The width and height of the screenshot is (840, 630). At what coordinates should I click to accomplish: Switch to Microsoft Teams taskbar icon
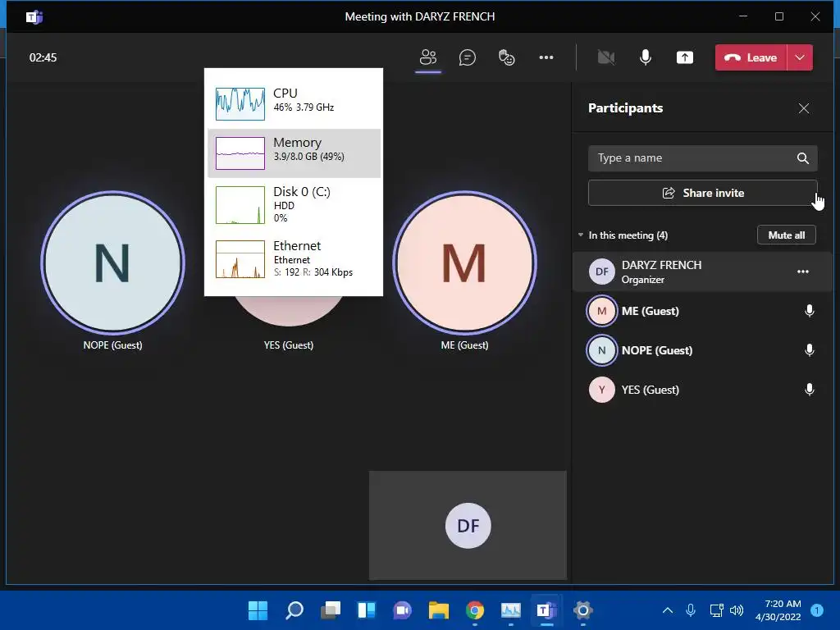point(546,610)
